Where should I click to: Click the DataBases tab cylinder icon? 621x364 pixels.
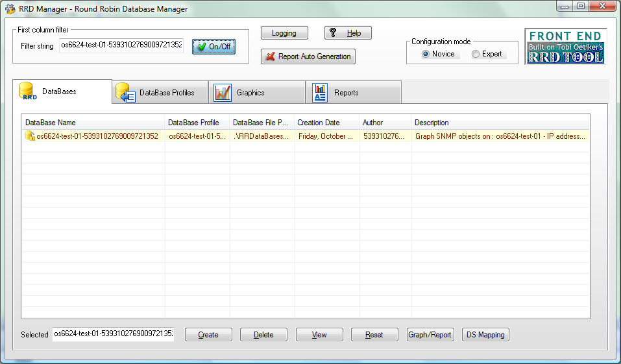point(27,91)
